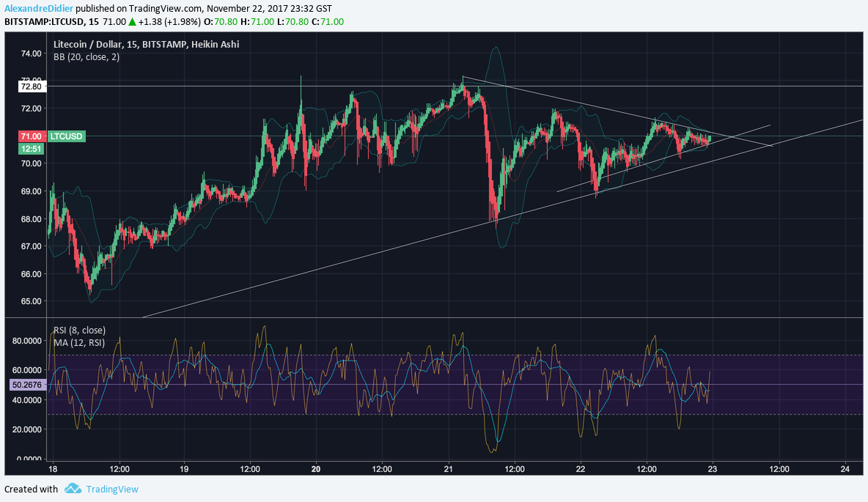Image resolution: width=868 pixels, height=502 pixels.
Task: Click the red 71.00 current price label
Action: coord(31,136)
